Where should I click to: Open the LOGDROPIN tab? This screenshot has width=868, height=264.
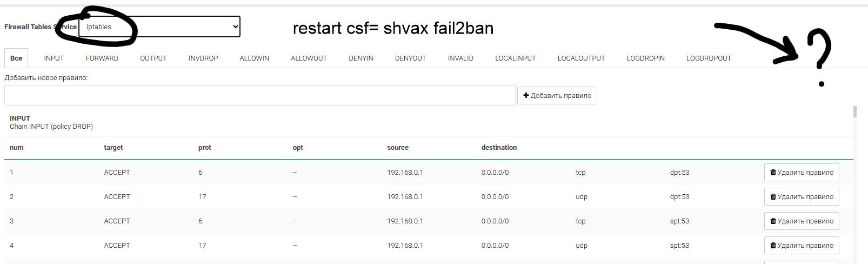[645, 58]
